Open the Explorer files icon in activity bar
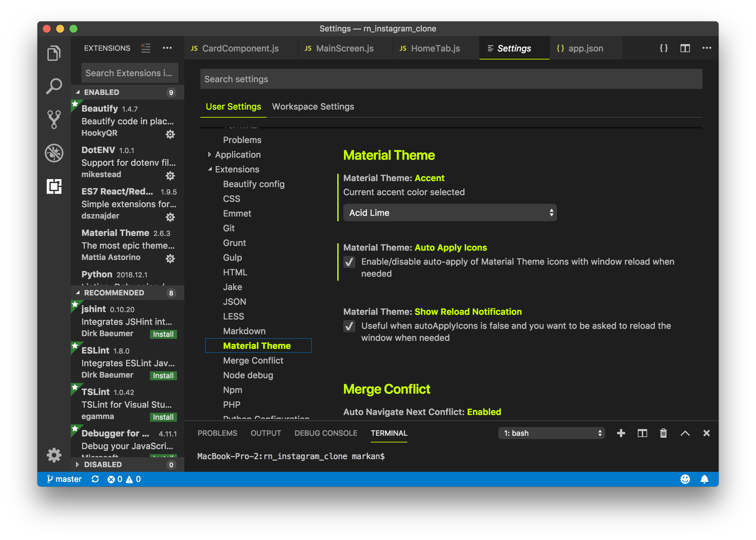756x540 pixels. point(54,53)
